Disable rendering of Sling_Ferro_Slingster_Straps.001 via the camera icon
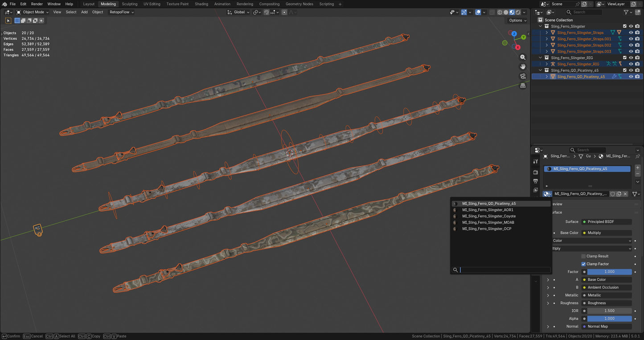This screenshot has width=644, height=340. [637, 39]
